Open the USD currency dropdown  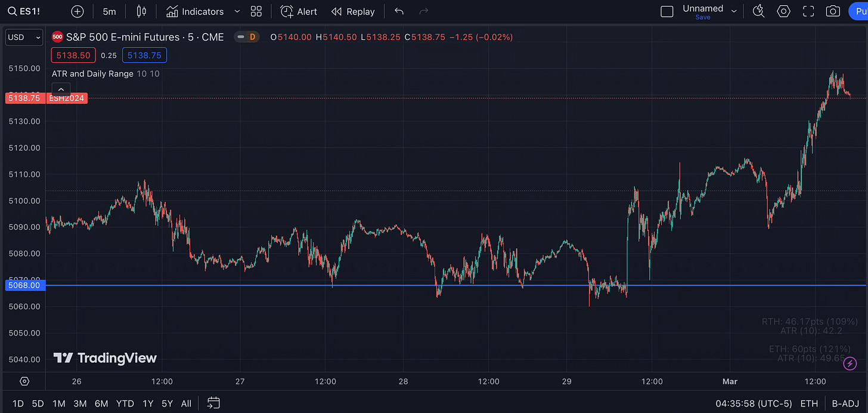point(24,38)
